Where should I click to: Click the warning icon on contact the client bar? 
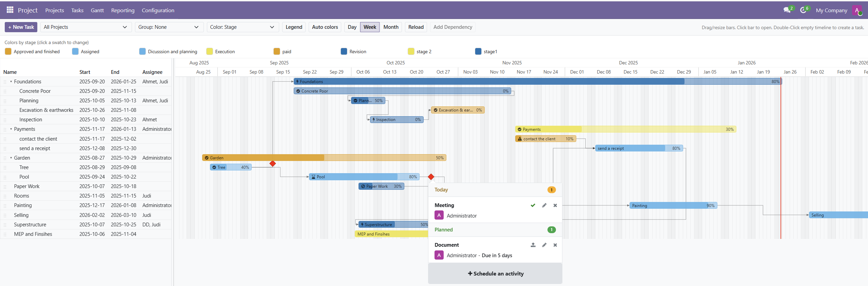(x=520, y=139)
